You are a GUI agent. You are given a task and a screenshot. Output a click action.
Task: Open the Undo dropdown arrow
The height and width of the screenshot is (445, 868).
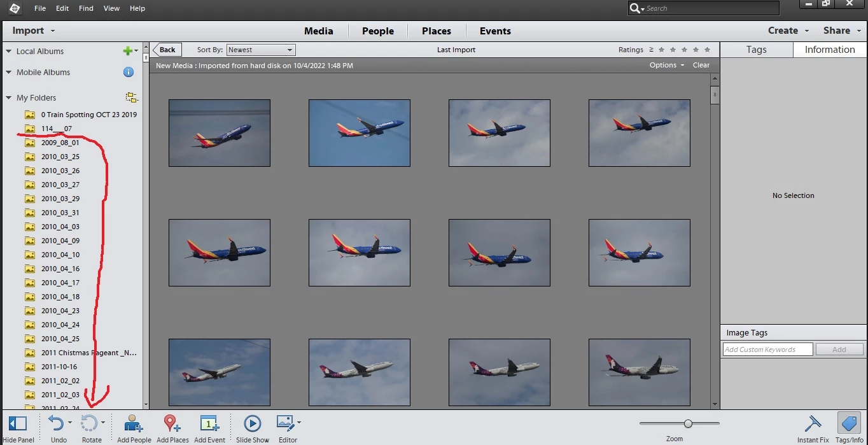70,423
